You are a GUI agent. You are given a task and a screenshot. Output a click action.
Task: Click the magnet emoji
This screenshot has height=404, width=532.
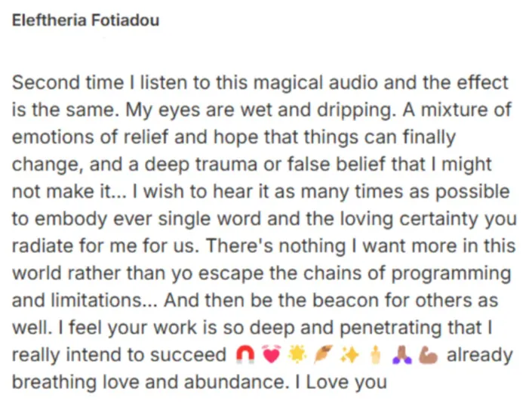[x=245, y=355]
